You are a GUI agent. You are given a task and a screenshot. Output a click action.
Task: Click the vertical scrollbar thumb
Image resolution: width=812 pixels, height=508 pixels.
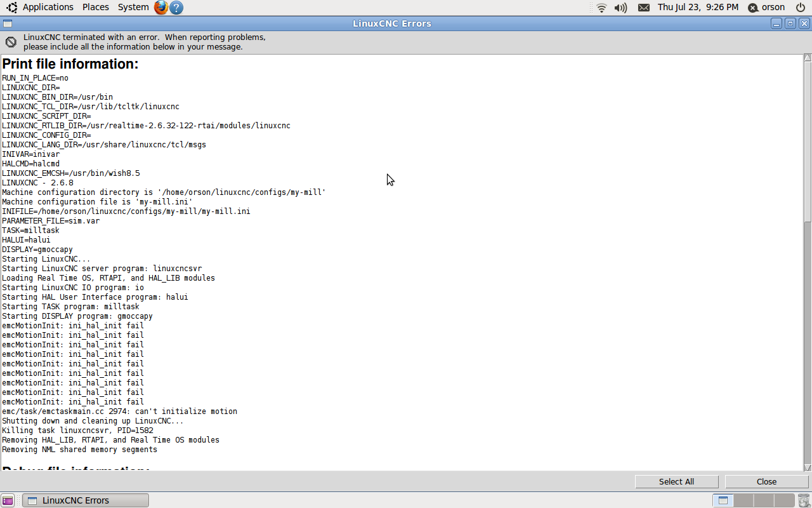pyautogui.click(x=808, y=142)
